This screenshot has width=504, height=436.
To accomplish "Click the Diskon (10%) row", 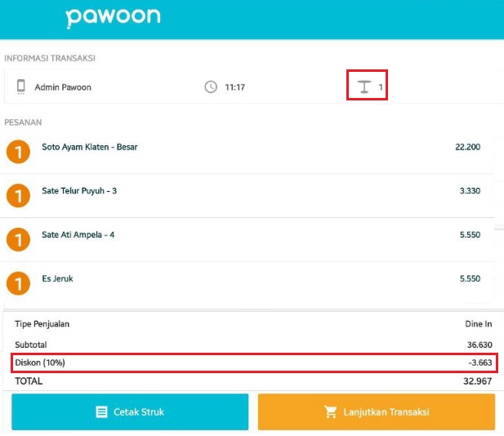I will pos(254,363).
